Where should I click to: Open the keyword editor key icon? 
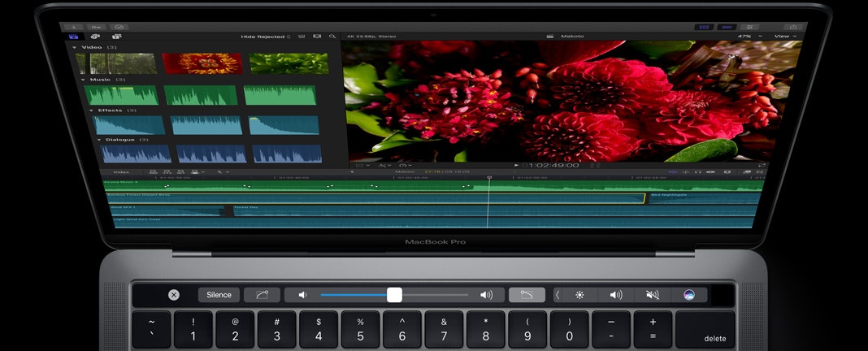coord(97,27)
